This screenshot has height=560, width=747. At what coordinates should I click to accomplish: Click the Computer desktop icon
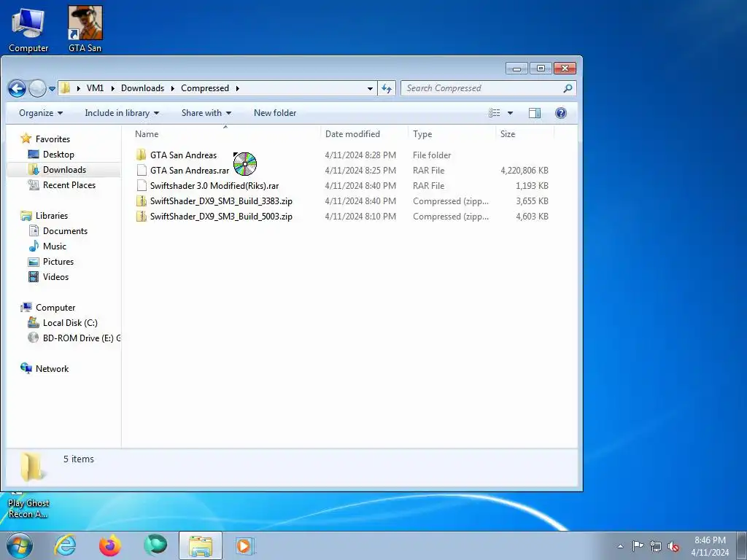tap(28, 28)
